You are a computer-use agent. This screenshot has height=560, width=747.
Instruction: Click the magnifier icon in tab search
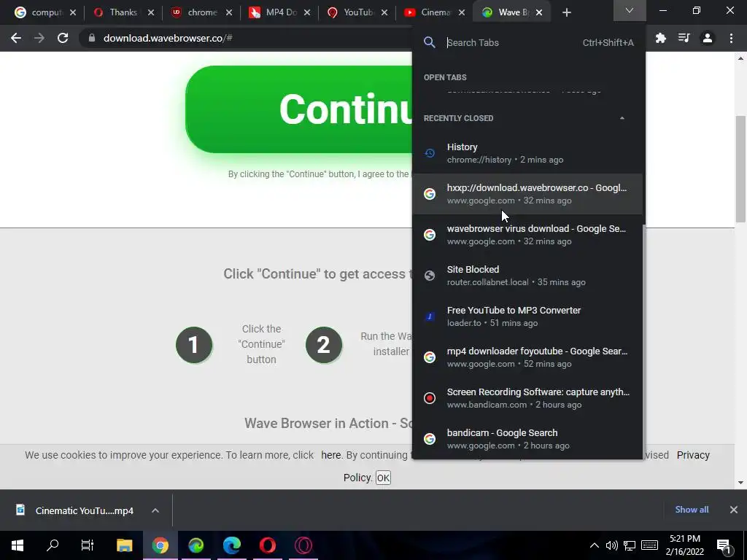coord(429,42)
